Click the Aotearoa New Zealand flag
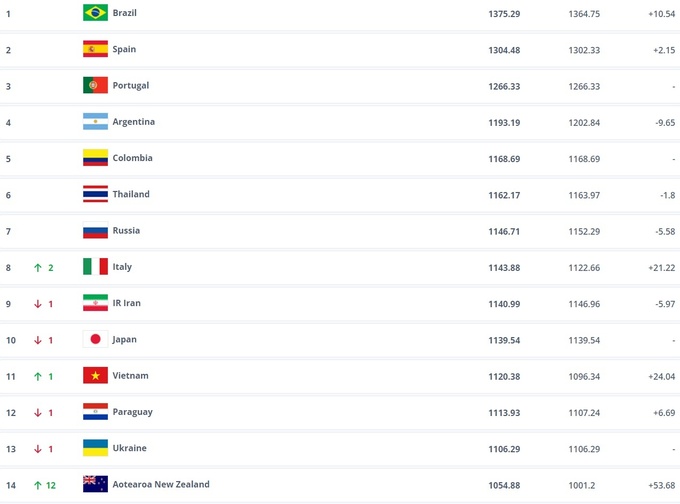 95,485
